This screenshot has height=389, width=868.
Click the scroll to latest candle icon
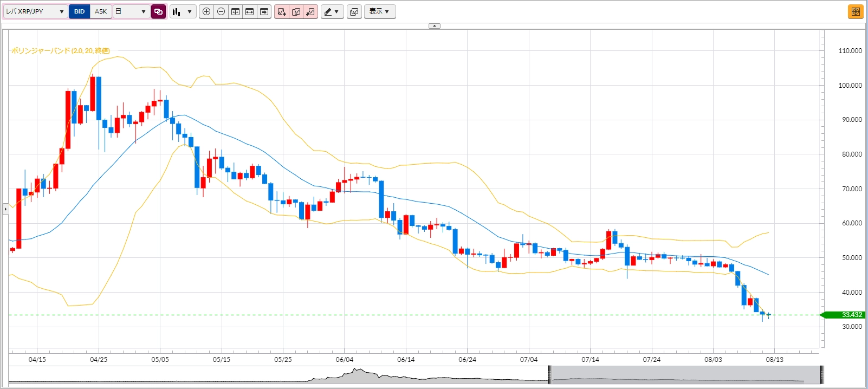[264, 11]
